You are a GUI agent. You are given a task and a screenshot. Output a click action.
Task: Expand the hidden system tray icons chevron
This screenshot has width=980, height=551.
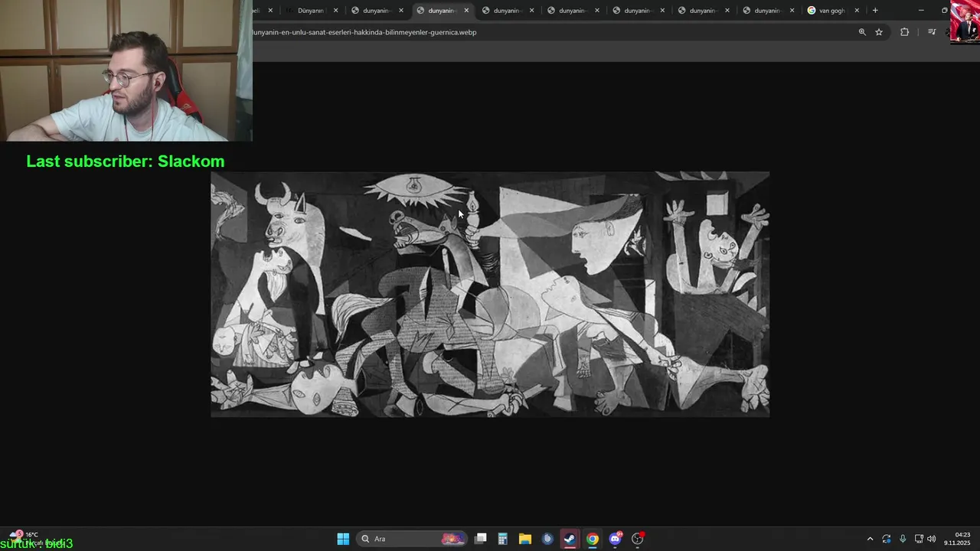(x=870, y=539)
